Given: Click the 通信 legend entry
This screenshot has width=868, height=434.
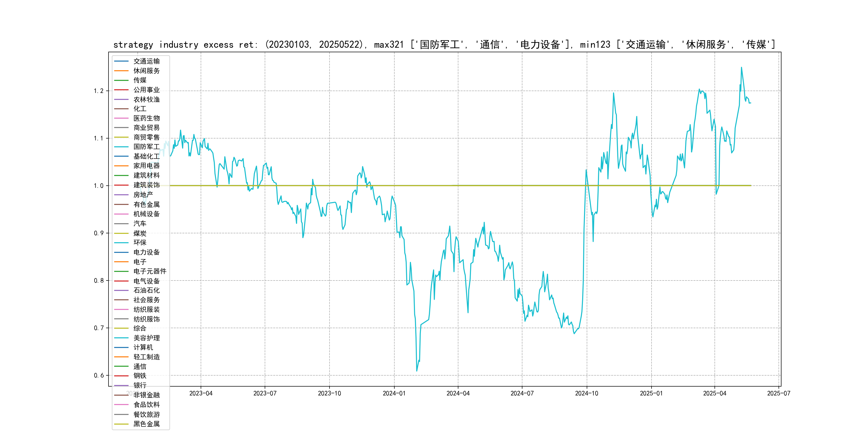Looking at the screenshot, I should coord(140,366).
